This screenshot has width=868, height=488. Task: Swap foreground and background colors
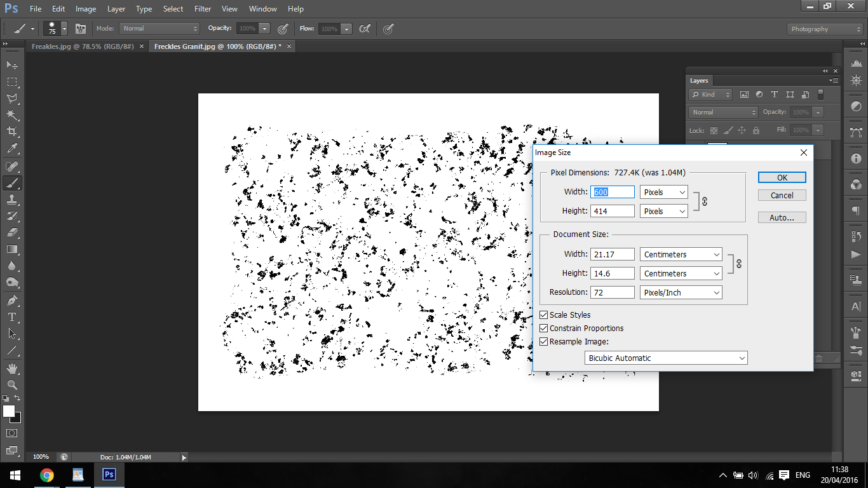pyautogui.click(x=18, y=398)
